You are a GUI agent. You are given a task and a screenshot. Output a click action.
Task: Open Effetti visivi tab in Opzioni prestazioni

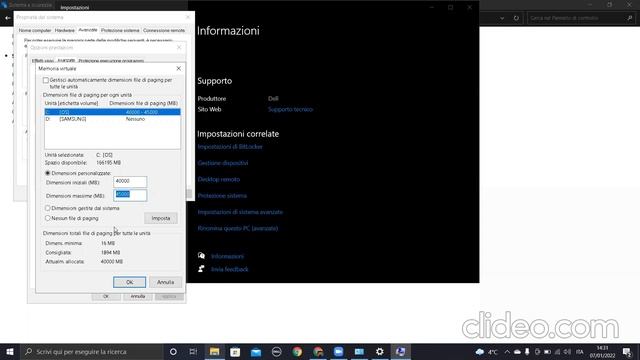(x=43, y=61)
